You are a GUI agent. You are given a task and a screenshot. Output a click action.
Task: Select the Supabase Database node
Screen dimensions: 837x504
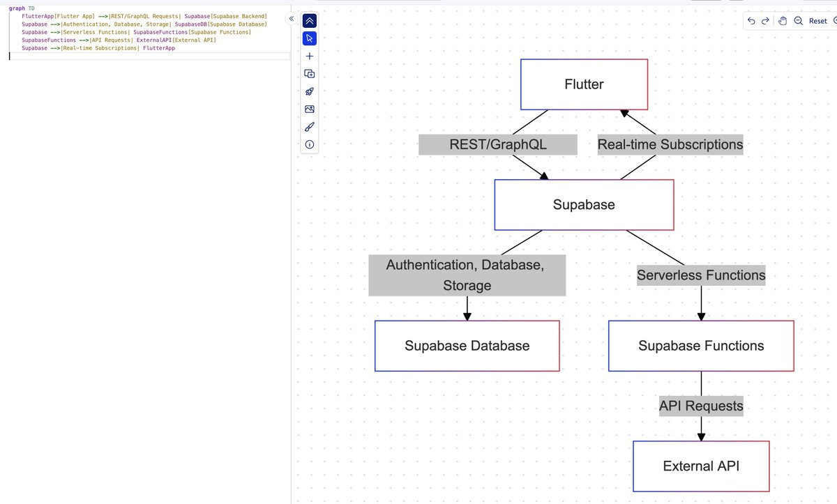(x=467, y=346)
